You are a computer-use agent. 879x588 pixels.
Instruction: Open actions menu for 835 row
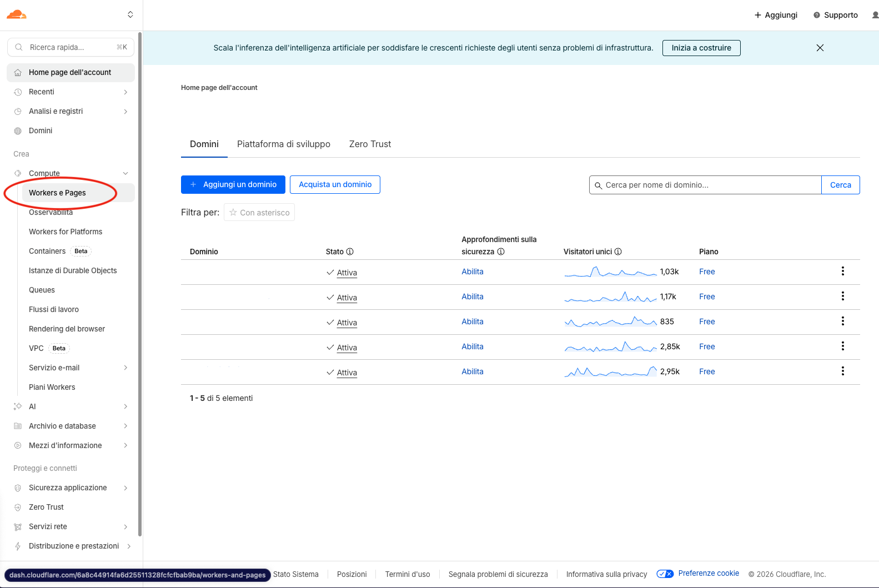pos(843,321)
